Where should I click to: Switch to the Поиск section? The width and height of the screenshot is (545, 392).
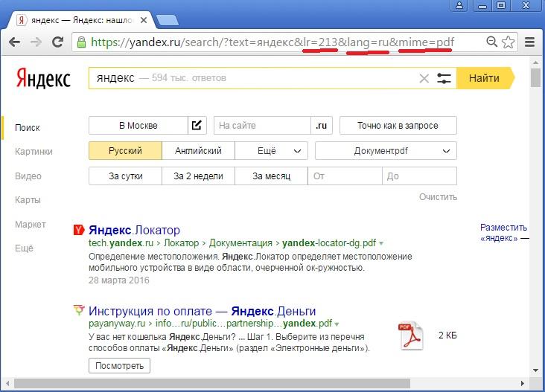tap(27, 128)
